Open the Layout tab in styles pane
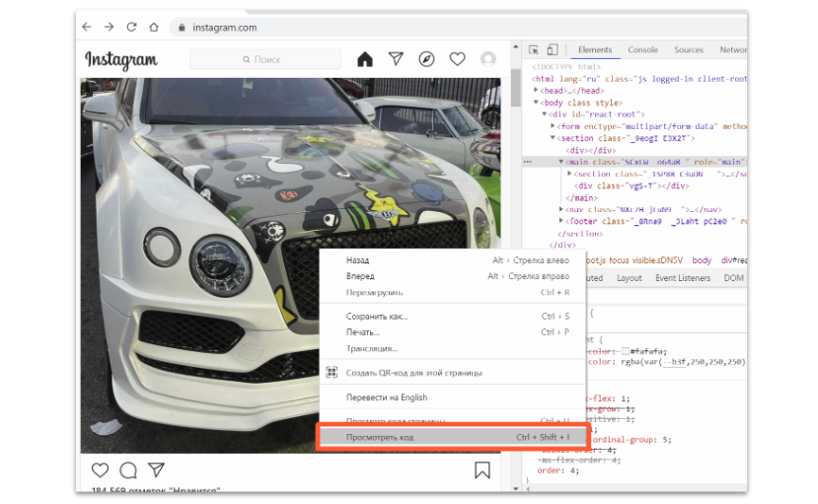818x504 pixels. click(630, 278)
